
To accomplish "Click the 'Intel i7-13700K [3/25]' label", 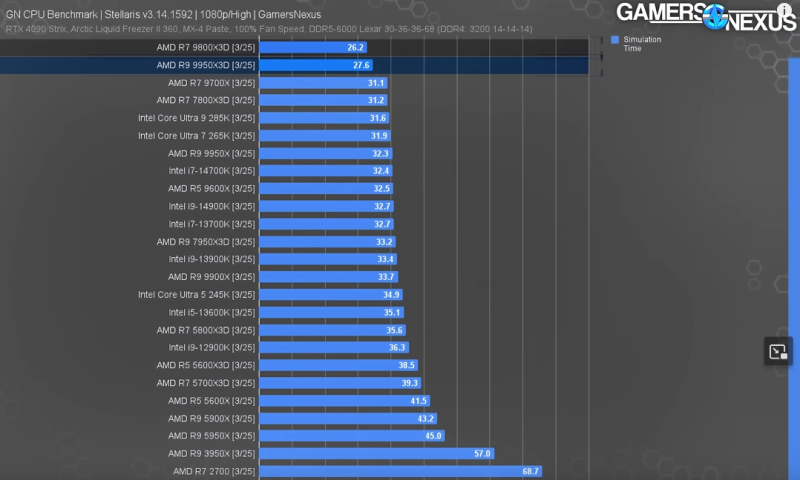I will [212, 224].
